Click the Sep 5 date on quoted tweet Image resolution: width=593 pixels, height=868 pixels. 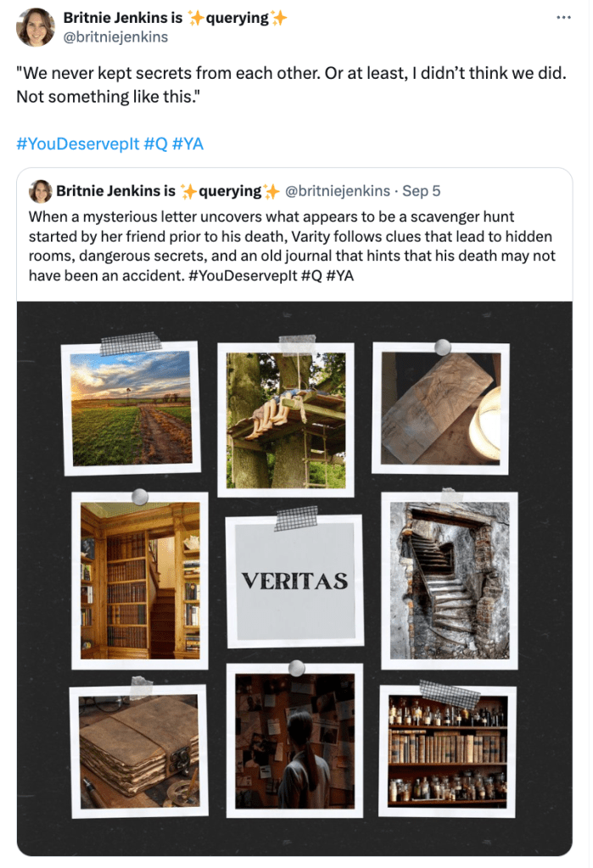pos(421,191)
